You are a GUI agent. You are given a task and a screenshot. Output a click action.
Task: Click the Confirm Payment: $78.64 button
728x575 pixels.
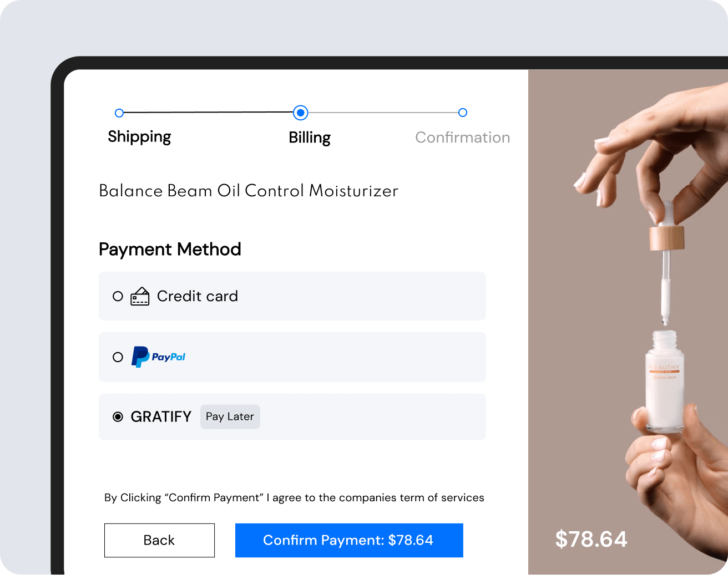click(349, 540)
